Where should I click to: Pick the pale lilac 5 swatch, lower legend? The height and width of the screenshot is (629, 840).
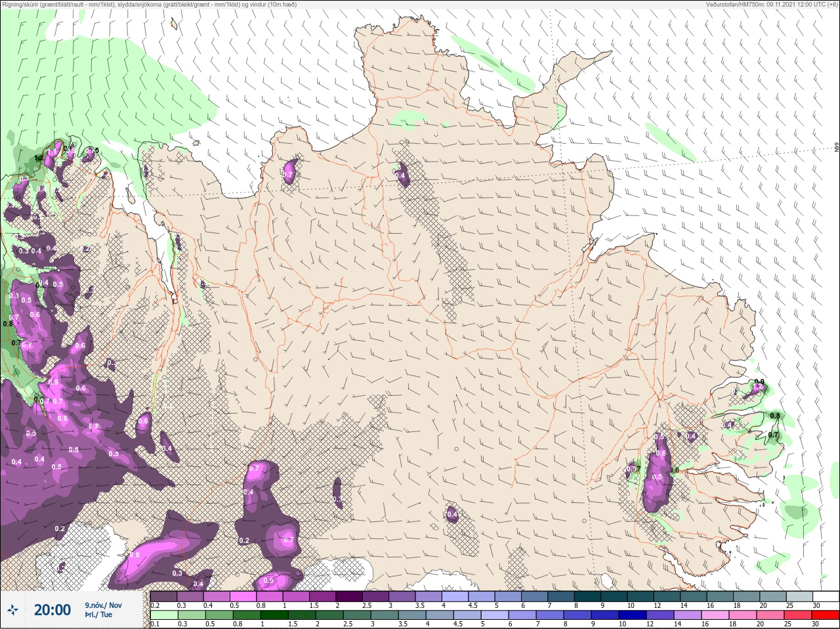click(x=494, y=615)
